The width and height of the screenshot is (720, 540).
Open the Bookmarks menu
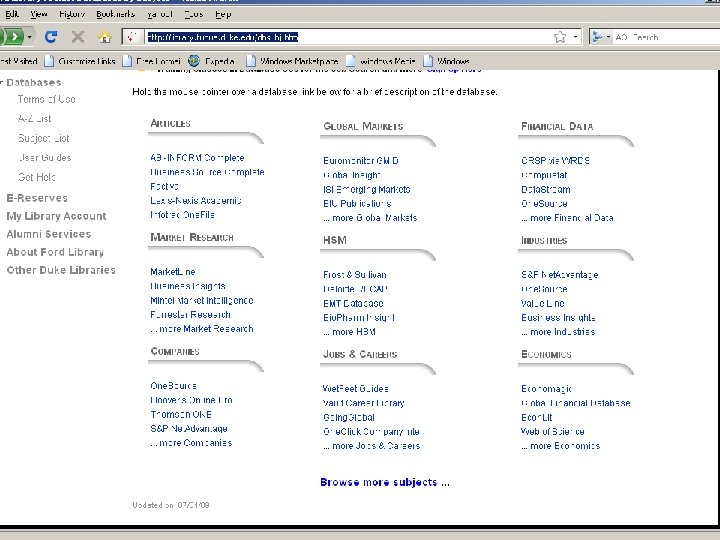coord(115,14)
